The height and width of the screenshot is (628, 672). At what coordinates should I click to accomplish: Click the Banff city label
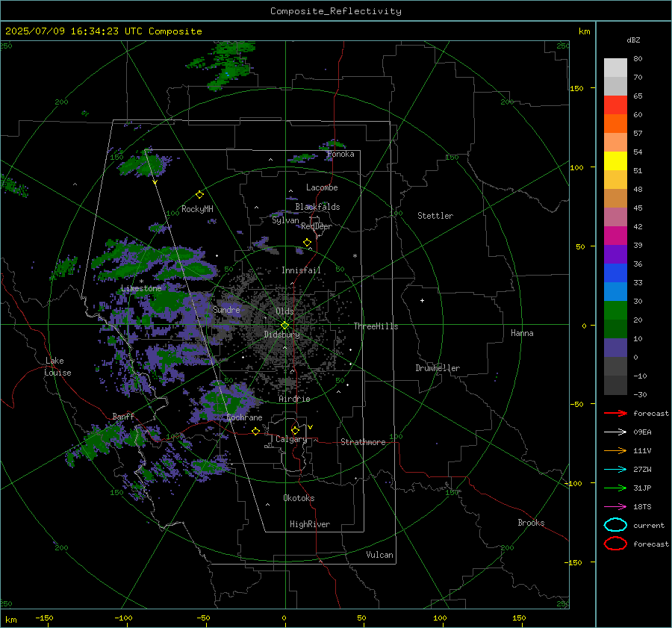pyautogui.click(x=123, y=416)
